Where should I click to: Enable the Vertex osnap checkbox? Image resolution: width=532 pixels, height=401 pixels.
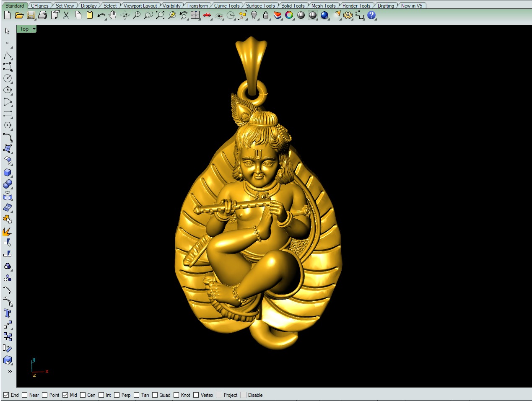tap(196, 395)
